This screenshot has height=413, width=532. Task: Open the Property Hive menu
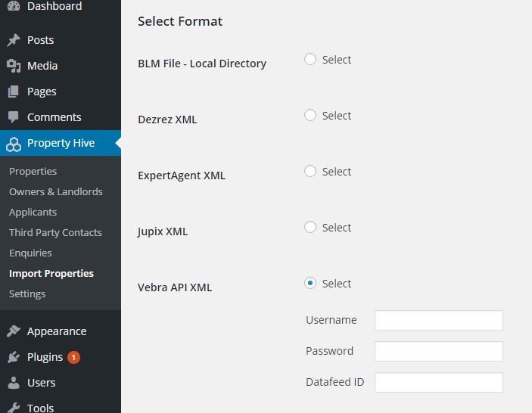coord(61,143)
